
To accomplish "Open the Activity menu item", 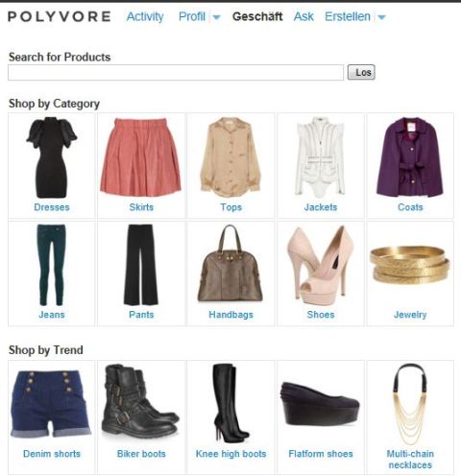I will coord(145,16).
